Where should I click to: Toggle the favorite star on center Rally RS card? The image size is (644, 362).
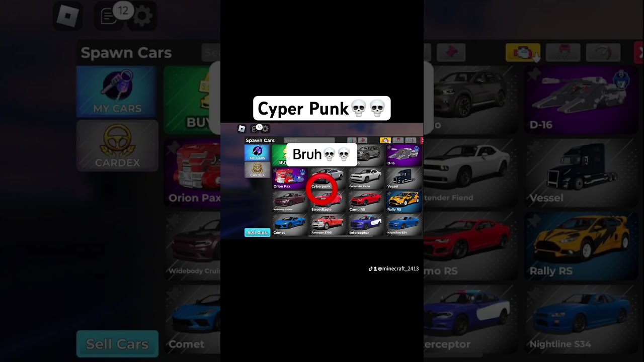tap(389, 194)
